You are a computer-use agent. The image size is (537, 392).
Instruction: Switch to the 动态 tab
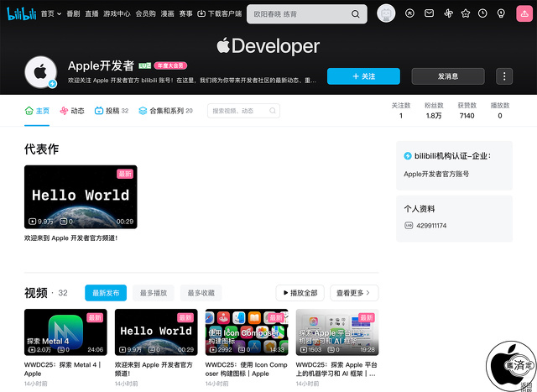(72, 111)
